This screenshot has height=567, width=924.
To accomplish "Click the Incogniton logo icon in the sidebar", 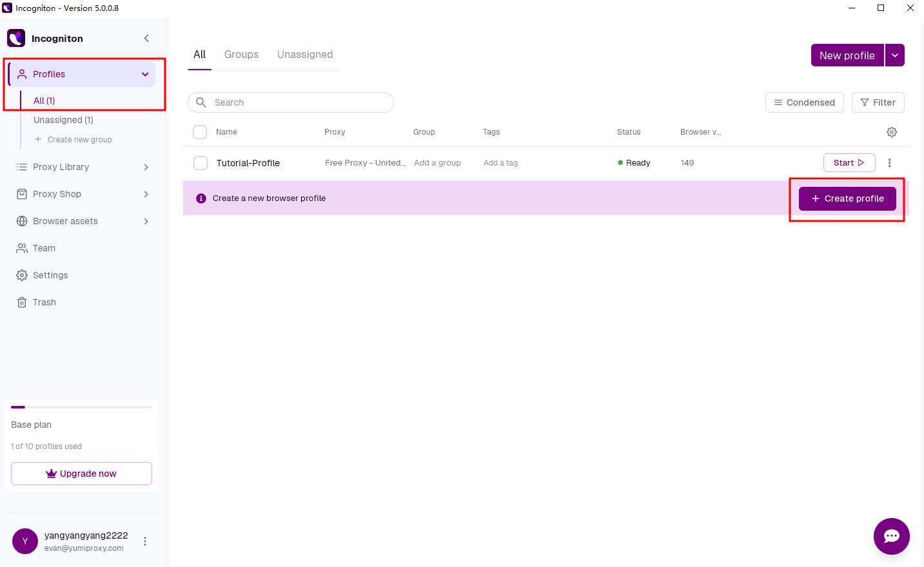I will [x=16, y=38].
